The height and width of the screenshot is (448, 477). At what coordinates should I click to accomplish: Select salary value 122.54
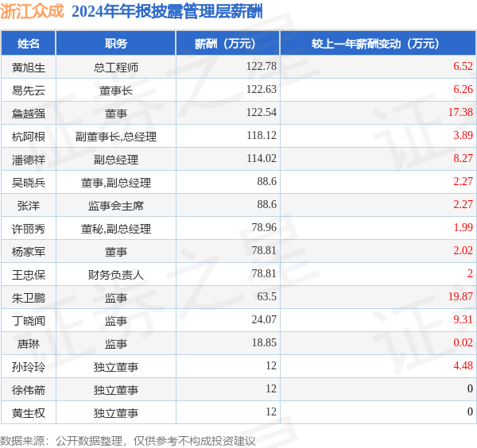pos(262,113)
